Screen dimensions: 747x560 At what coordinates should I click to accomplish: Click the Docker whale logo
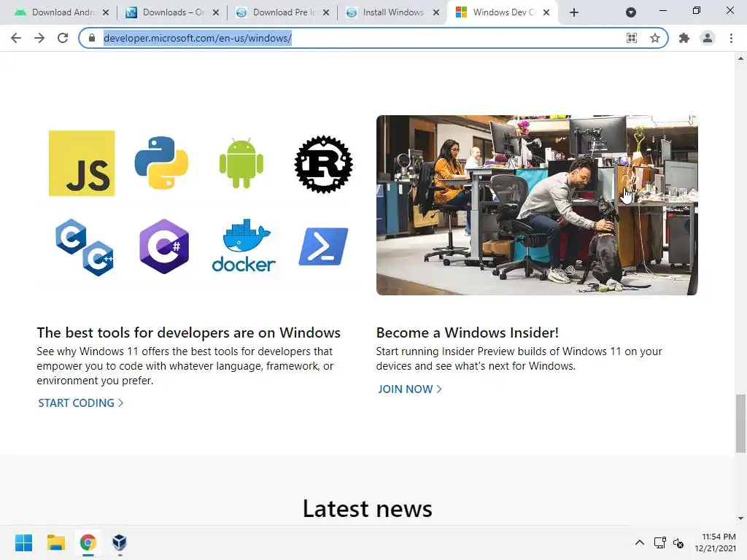(x=244, y=245)
